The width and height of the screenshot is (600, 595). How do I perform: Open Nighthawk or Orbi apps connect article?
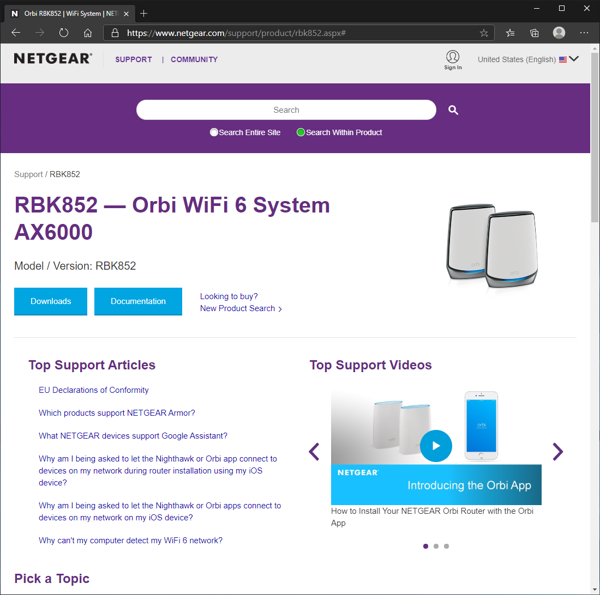point(160,512)
